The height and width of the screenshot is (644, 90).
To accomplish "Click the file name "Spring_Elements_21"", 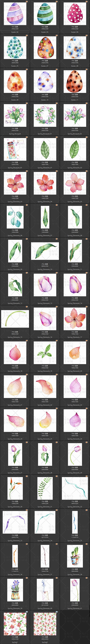I will click(15, 405).
